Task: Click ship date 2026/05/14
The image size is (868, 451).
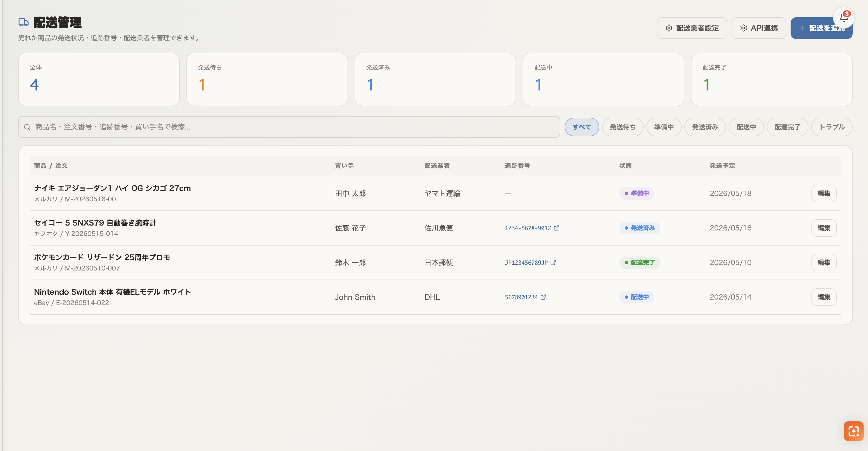Action: click(730, 297)
